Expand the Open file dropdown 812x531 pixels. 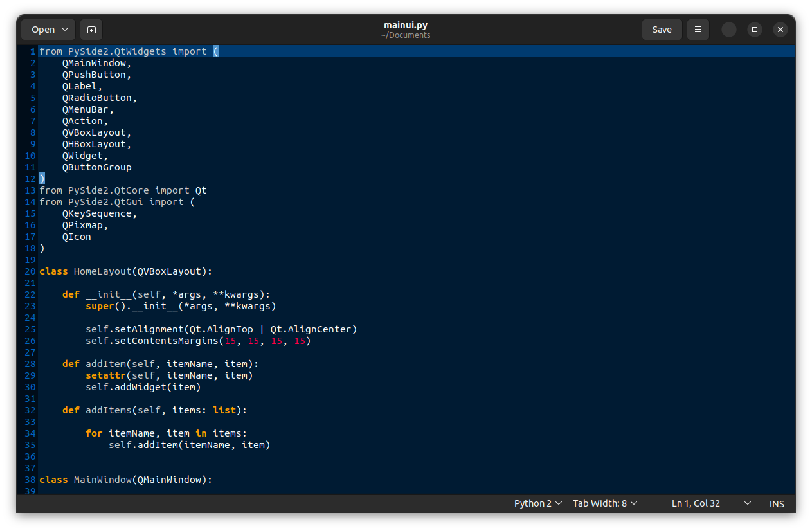[49, 30]
